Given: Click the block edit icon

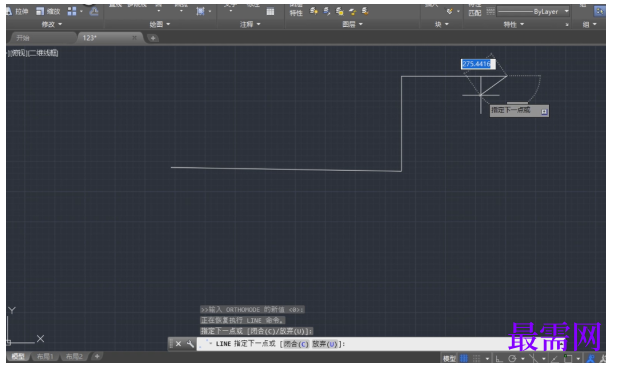Looking at the screenshot, I should pyautogui.click(x=450, y=11).
